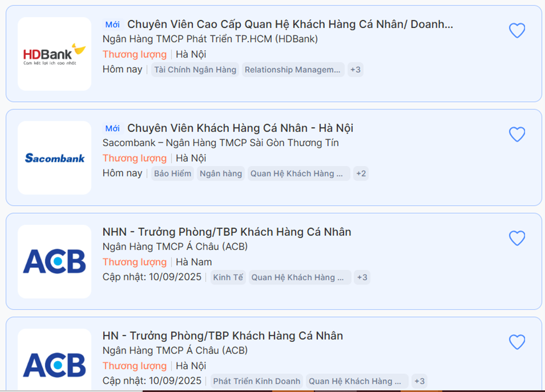Screen dimensions: 545x392
Task: Like the NHN - Trưởng Phòng/TBP job heart
Action: point(517,238)
